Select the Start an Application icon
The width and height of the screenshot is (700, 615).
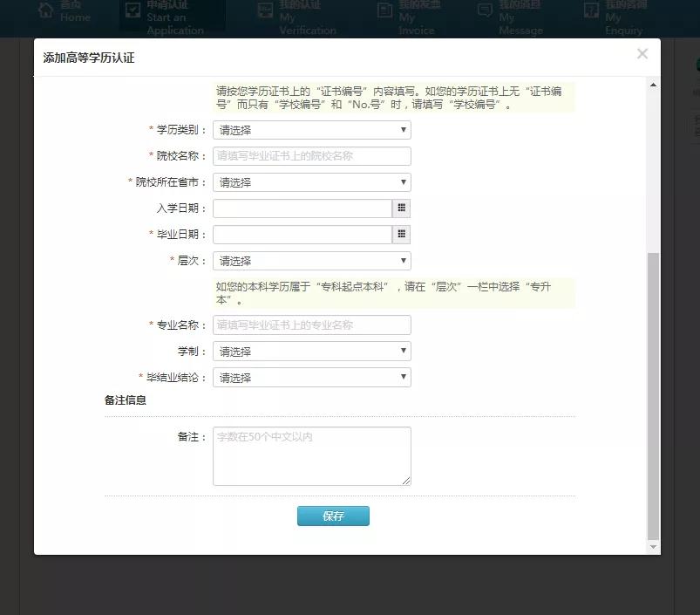[133, 11]
